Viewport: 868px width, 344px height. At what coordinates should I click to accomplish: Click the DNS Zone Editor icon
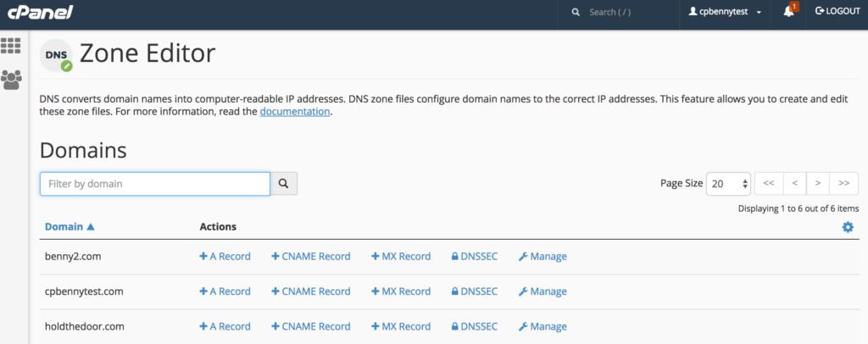pyautogui.click(x=56, y=55)
